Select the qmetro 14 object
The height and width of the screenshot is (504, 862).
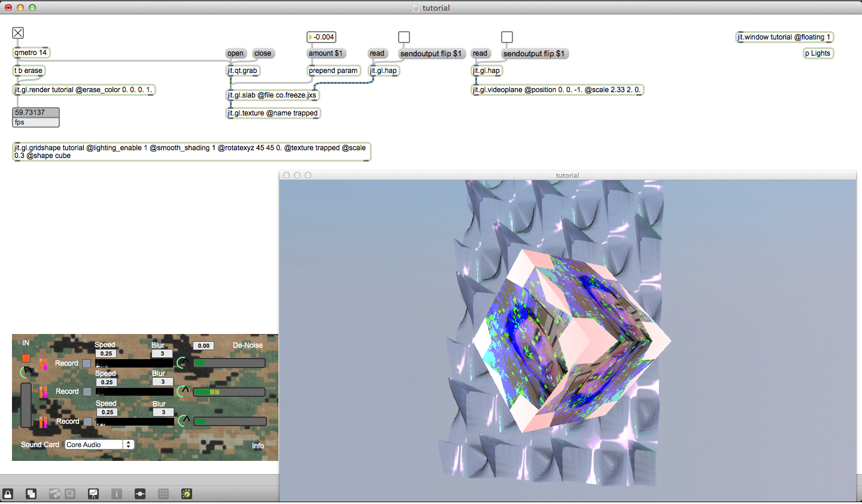(31, 53)
